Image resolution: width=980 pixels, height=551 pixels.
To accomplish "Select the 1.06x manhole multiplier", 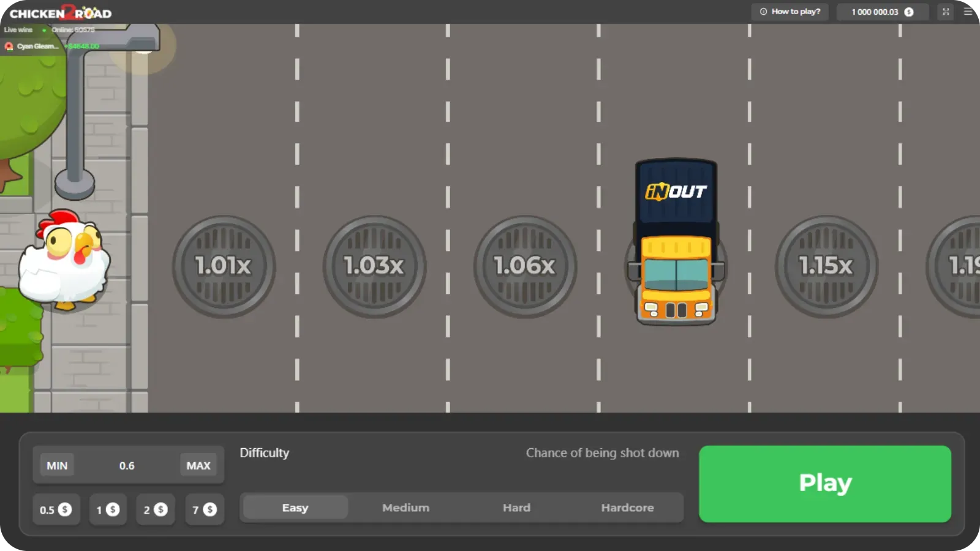I will pyautogui.click(x=525, y=266).
